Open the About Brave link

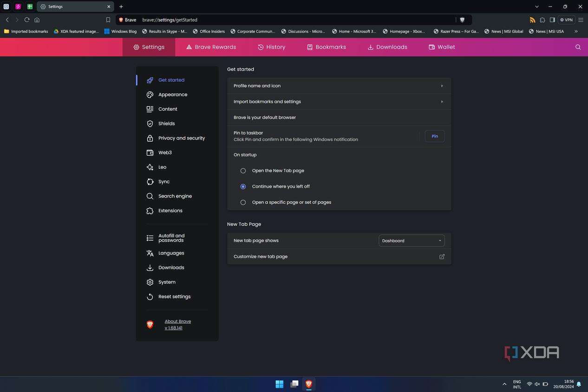(178, 321)
